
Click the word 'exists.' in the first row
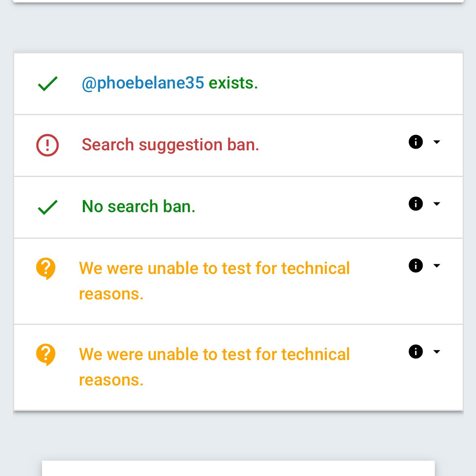click(233, 83)
